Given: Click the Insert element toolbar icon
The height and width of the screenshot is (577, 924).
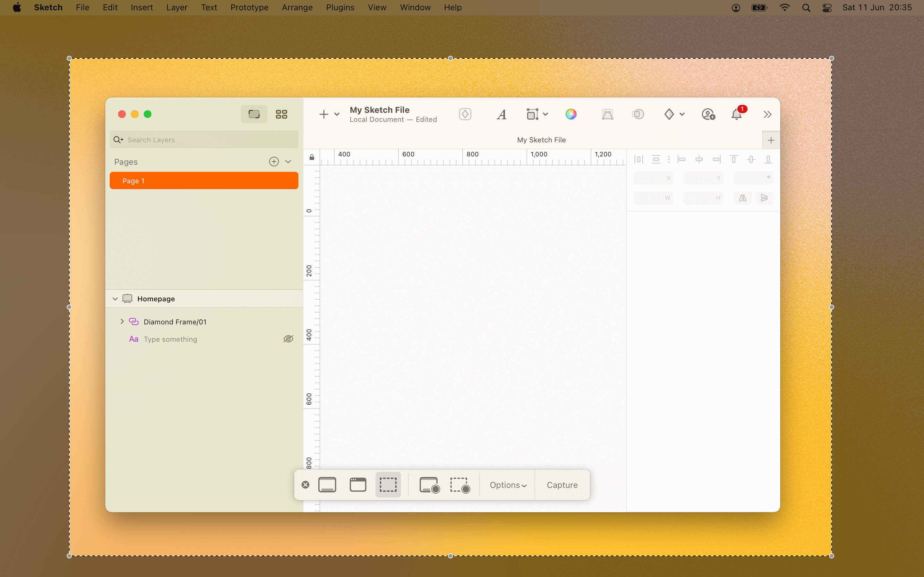Looking at the screenshot, I should pos(324,114).
